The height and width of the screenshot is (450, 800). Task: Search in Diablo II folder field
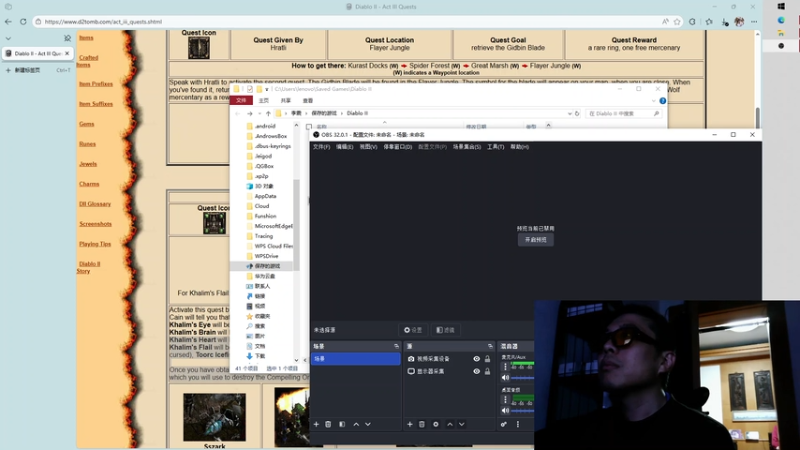click(625, 113)
